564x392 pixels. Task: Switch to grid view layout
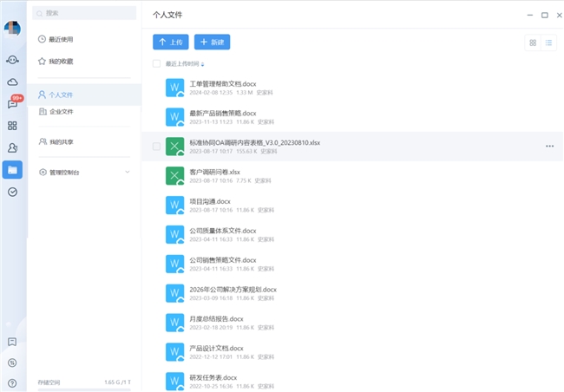coord(533,42)
